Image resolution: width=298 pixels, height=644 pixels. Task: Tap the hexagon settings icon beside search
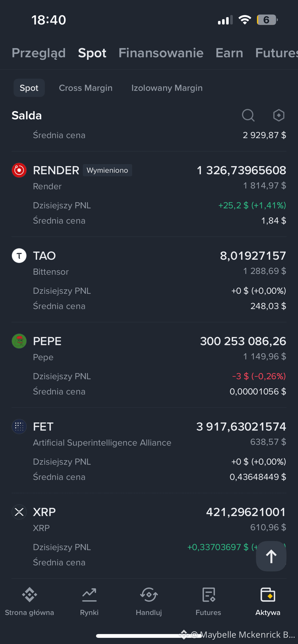tap(279, 115)
